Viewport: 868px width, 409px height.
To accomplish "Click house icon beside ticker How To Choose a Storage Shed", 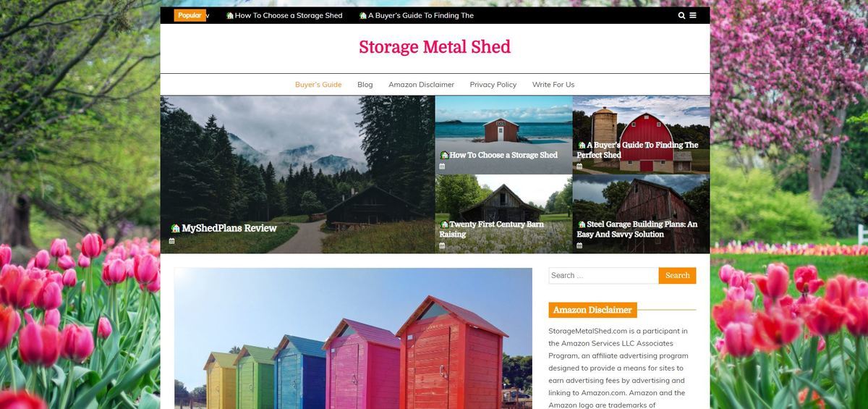I will [x=230, y=15].
